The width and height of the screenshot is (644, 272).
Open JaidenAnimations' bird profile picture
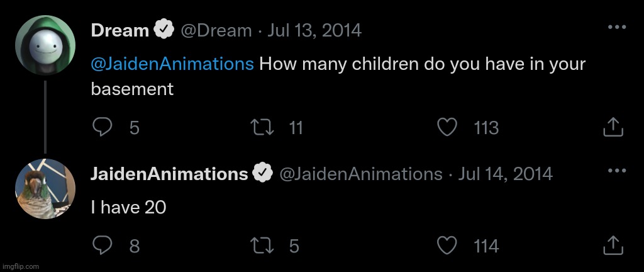(45, 189)
